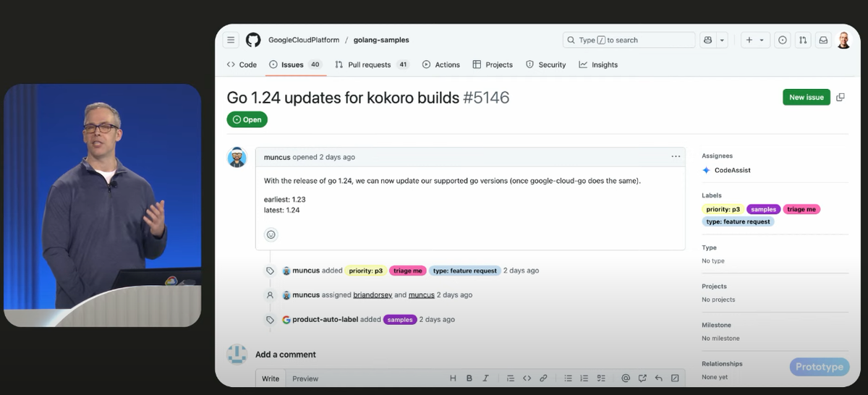Screen dimensions: 868x395
Task: Insert unordered list from toolbar
Action: pos(568,378)
